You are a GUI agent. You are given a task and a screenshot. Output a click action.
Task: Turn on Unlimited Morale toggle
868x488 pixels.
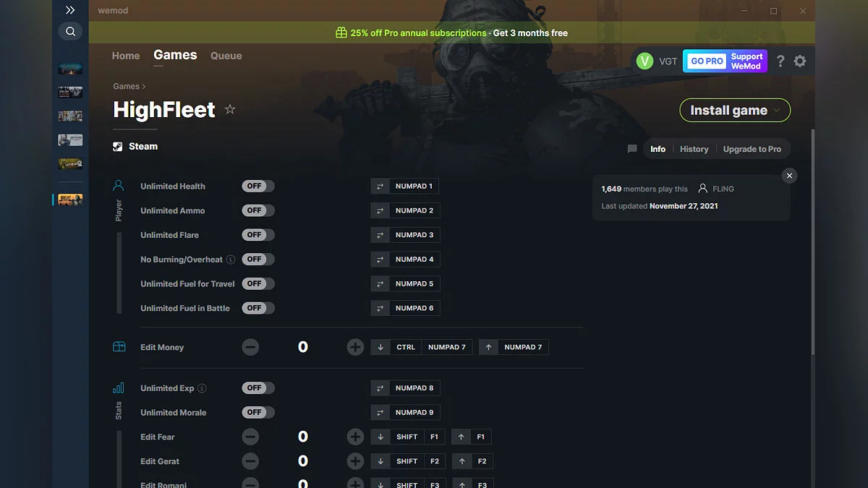258,412
